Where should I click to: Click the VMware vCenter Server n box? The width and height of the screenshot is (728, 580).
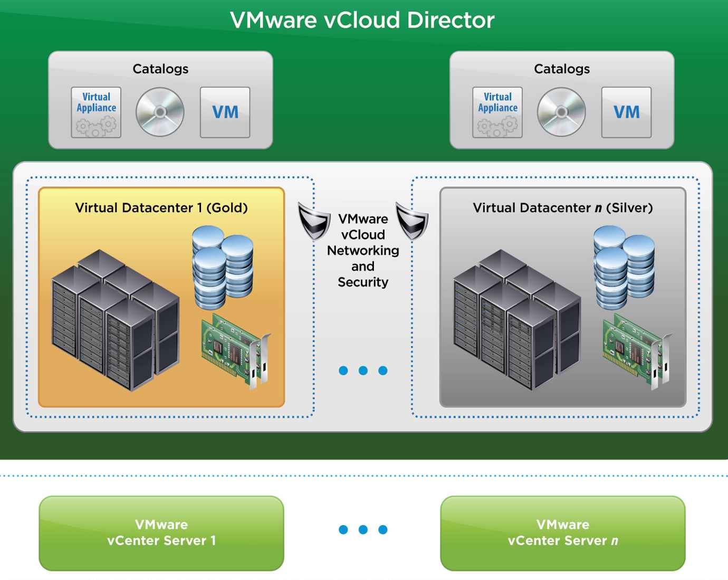coord(563,533)
